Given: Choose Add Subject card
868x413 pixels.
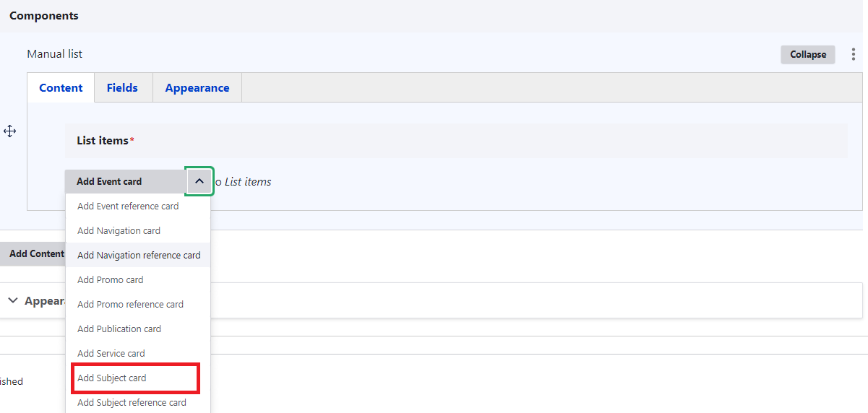Looking at the screenshot, I should (x=112, y=378).
